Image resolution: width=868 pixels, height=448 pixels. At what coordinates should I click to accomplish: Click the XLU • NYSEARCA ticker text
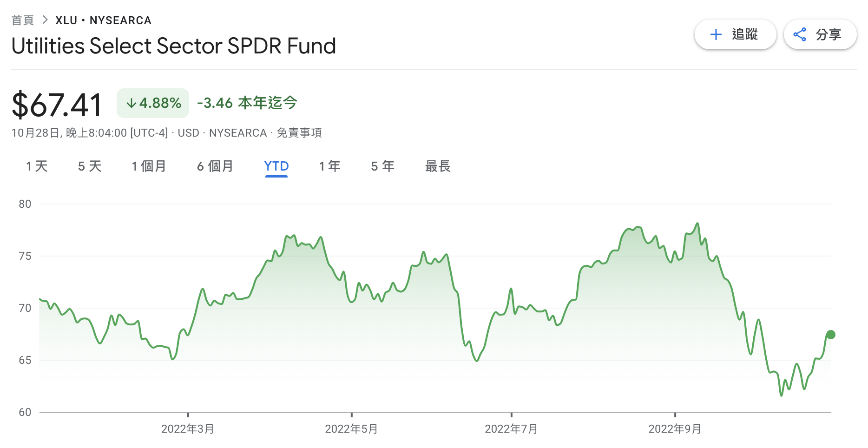coord(103,20)
